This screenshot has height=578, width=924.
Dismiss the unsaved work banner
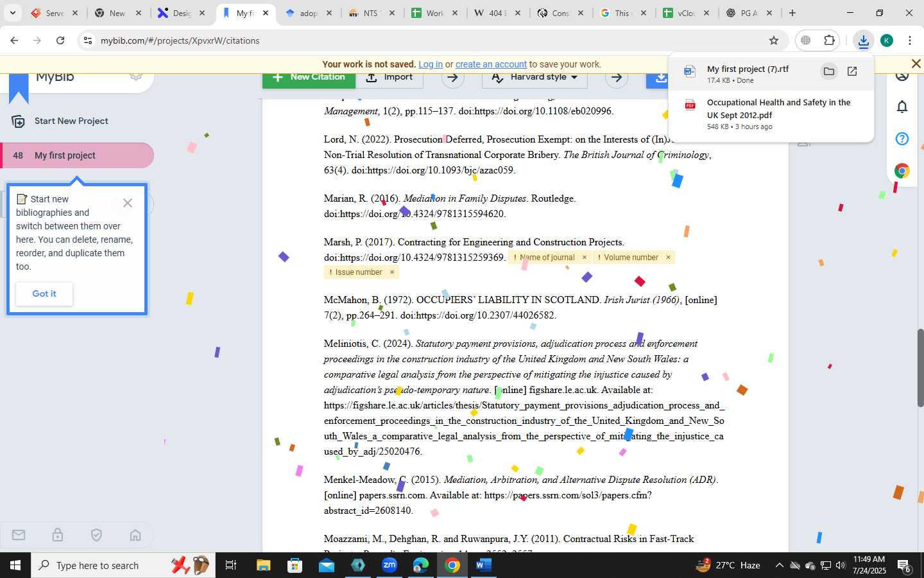916,64
